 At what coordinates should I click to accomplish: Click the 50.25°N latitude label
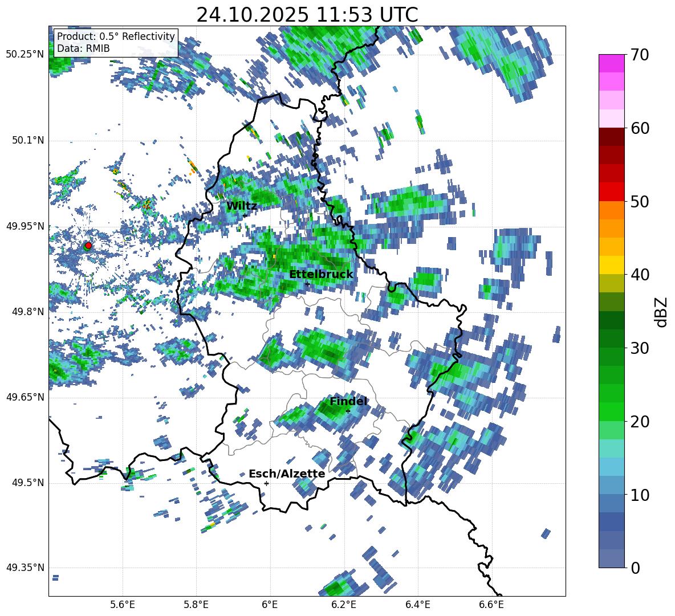[x=25, y=55]
